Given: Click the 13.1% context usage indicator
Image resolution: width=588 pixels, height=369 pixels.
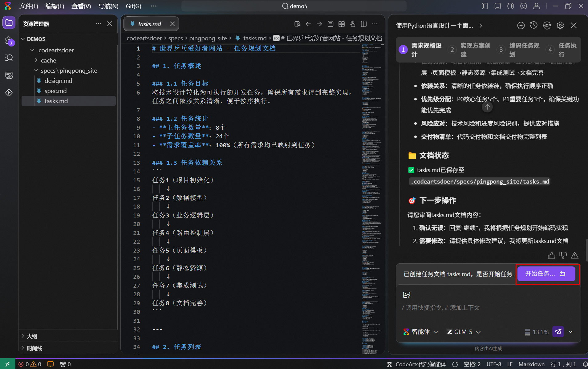Looking at the screenshot, I should pos(537,332).
